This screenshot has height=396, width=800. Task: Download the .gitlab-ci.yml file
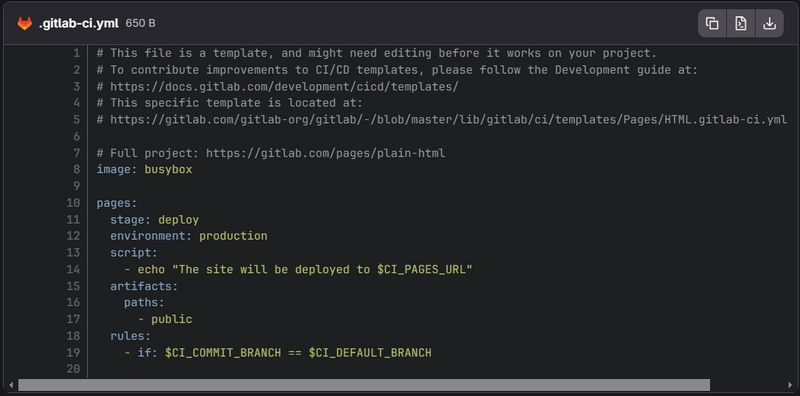click(769, 23)
